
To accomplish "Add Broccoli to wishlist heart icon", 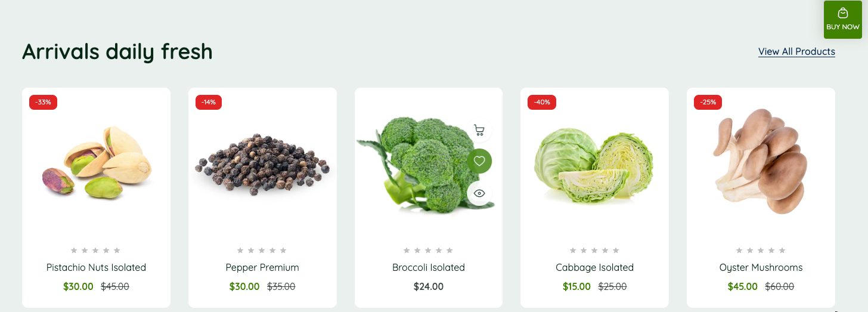I will [479, 161].
